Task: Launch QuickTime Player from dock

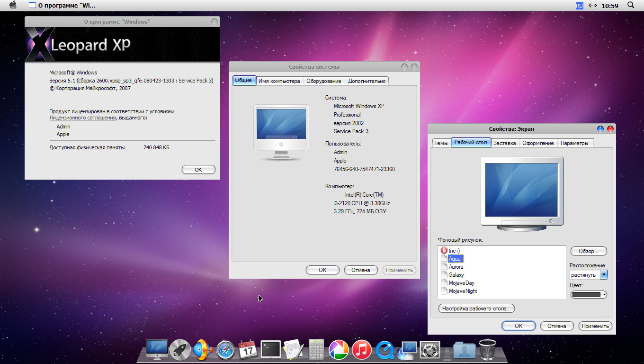Action: [385, 351]
